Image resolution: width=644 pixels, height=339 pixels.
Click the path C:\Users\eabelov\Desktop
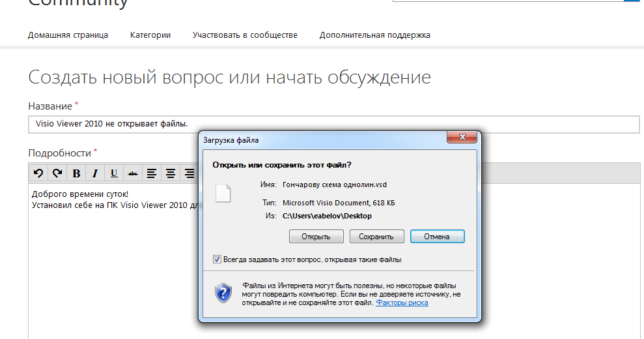327,216
